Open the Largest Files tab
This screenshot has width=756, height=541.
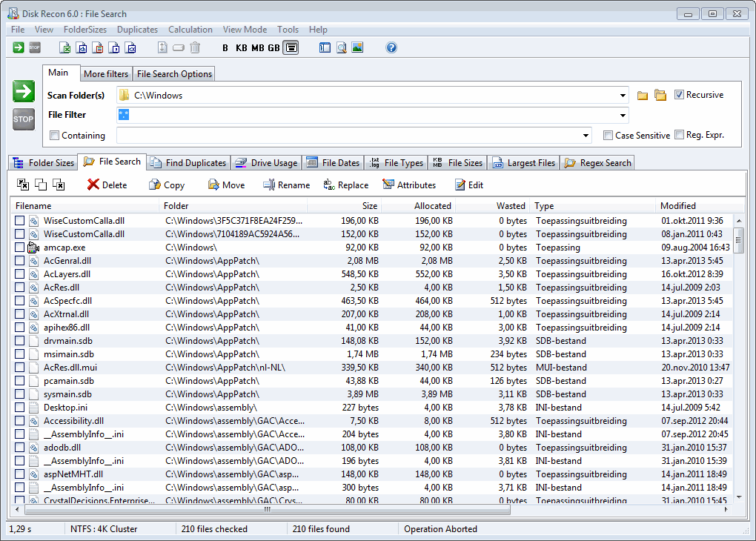(x=523, y=163)
